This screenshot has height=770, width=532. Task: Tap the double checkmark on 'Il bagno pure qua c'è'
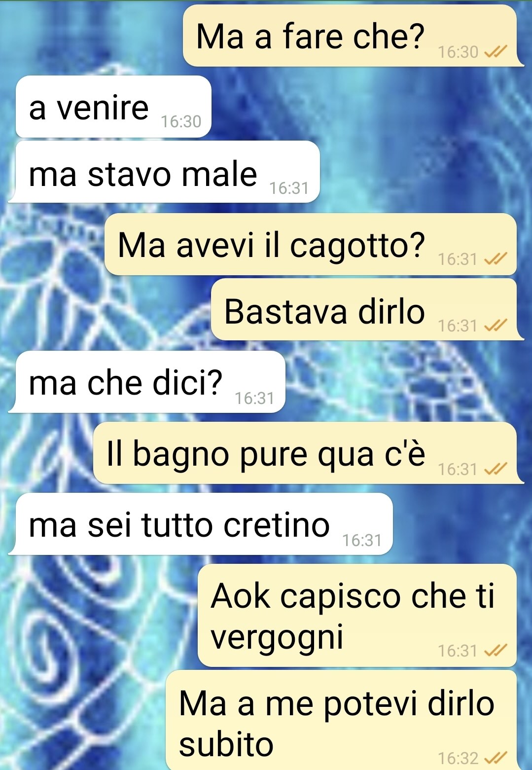(496, 469)
